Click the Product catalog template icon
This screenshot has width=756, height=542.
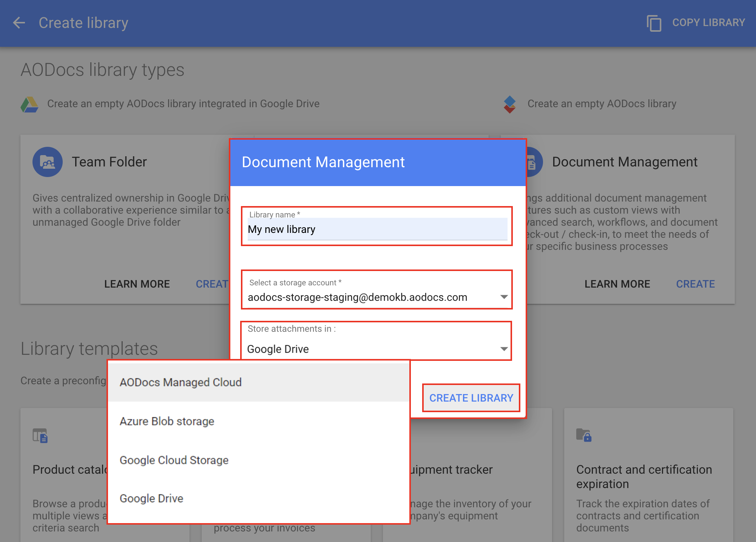(41, 436)
